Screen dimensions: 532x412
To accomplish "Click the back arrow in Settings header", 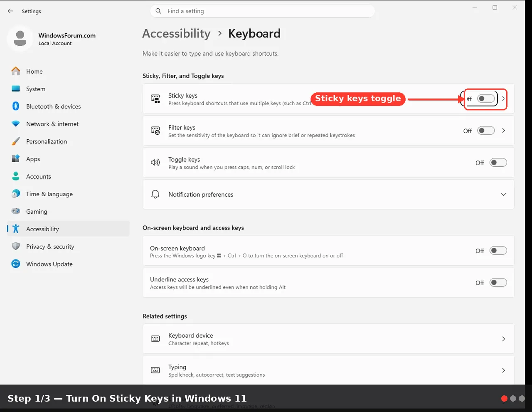I will tap(10, 11).
